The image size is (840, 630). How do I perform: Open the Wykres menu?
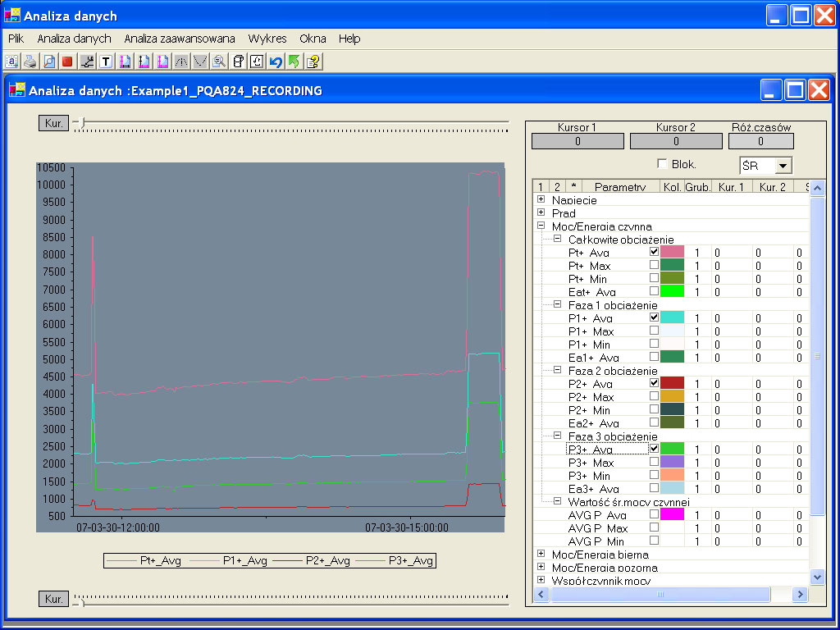pos(267,39)
